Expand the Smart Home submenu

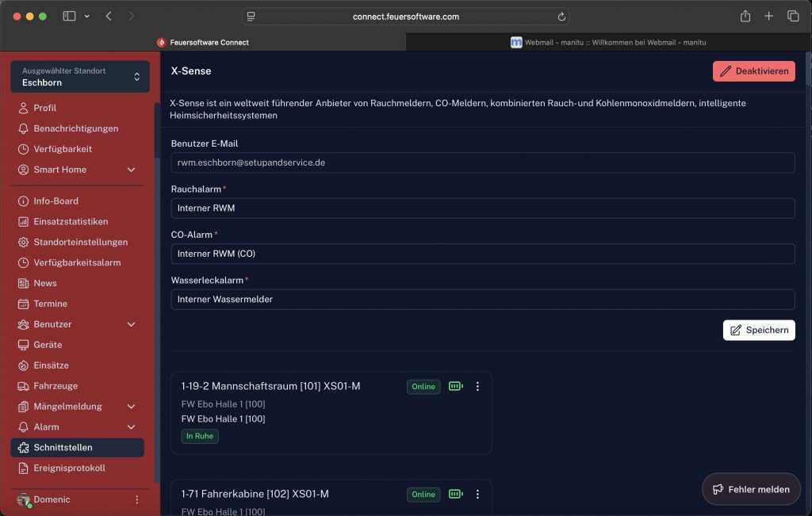(x=131, y=170)
